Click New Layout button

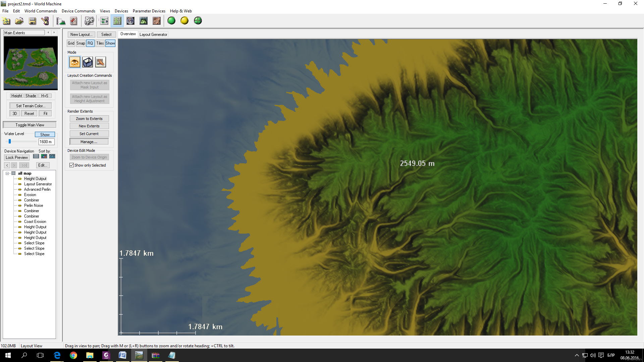click(81, 35)
